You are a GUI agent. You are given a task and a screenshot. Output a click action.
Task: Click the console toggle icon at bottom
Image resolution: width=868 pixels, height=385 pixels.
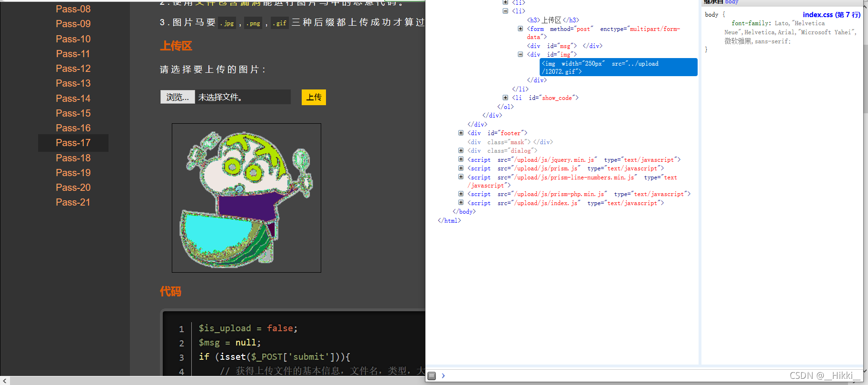[432, 376]
